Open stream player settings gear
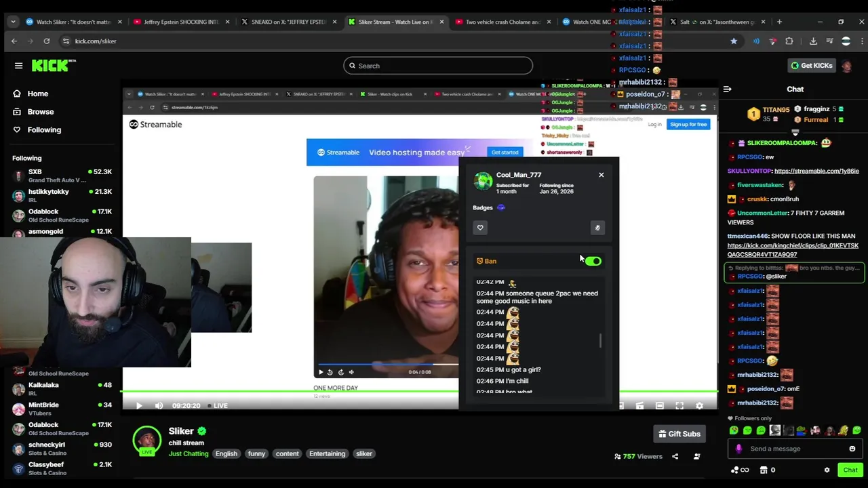 [699, 406]
